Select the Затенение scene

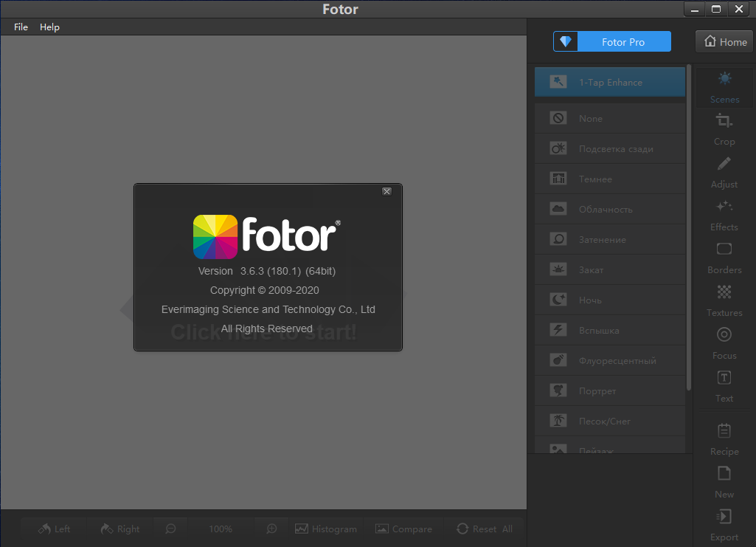610,239
